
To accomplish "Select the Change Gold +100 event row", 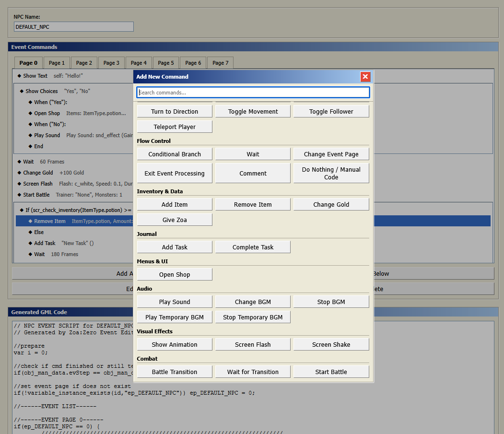I will tap(38, 173).
